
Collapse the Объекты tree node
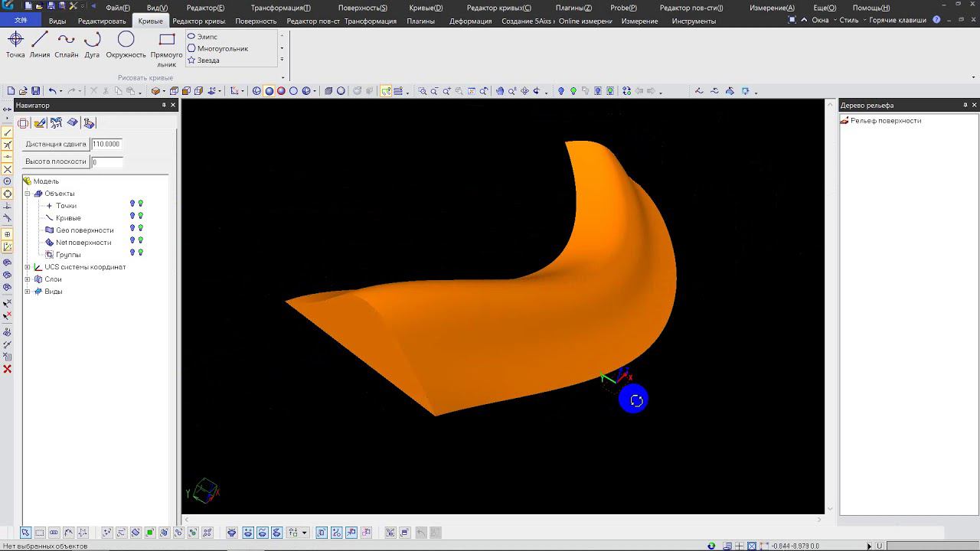point(28,194)
